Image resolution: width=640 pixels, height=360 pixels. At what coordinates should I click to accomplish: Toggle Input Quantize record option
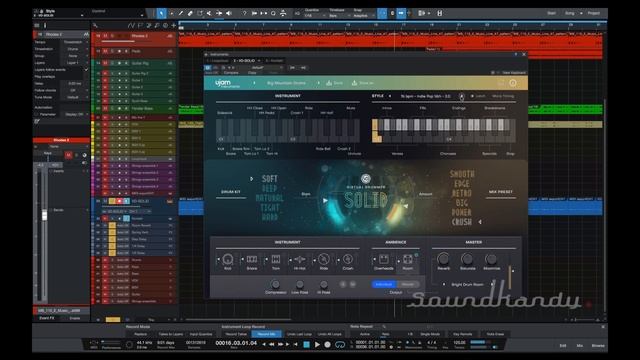click(x=201, y=334)
